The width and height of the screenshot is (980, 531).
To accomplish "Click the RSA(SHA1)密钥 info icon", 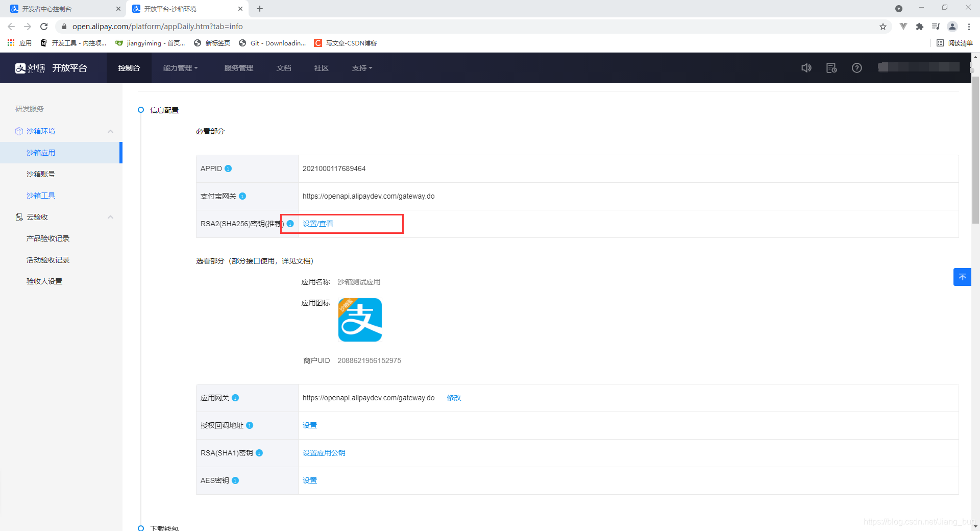I will pyautogui.click(x=259, y=453).
